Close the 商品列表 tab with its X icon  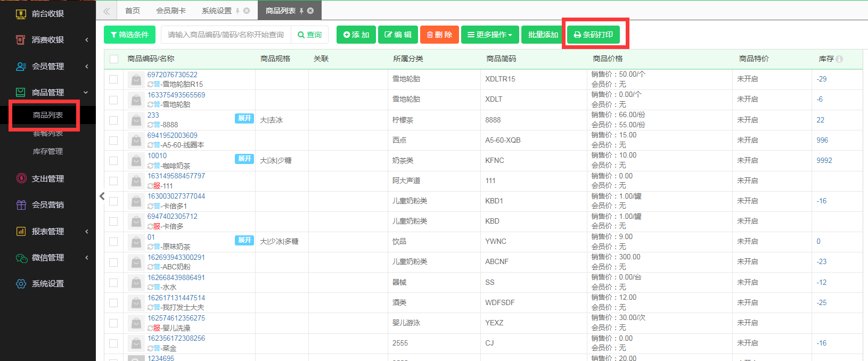(x=310, y=11)
